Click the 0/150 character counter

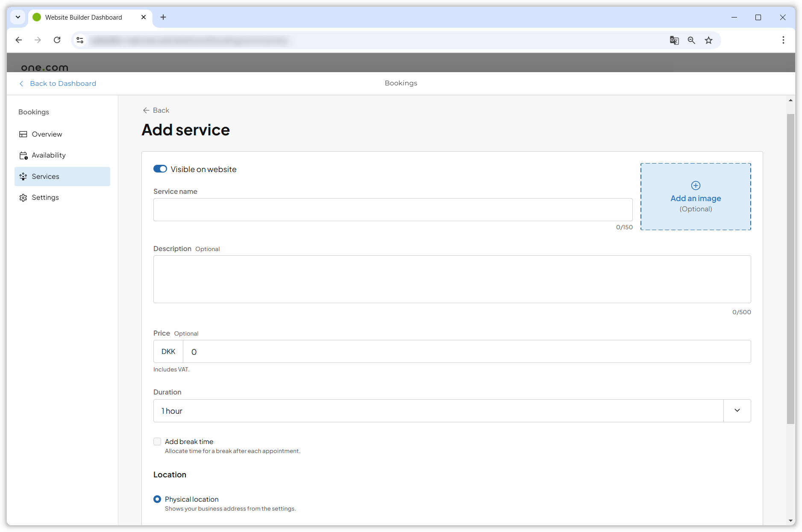624,227
